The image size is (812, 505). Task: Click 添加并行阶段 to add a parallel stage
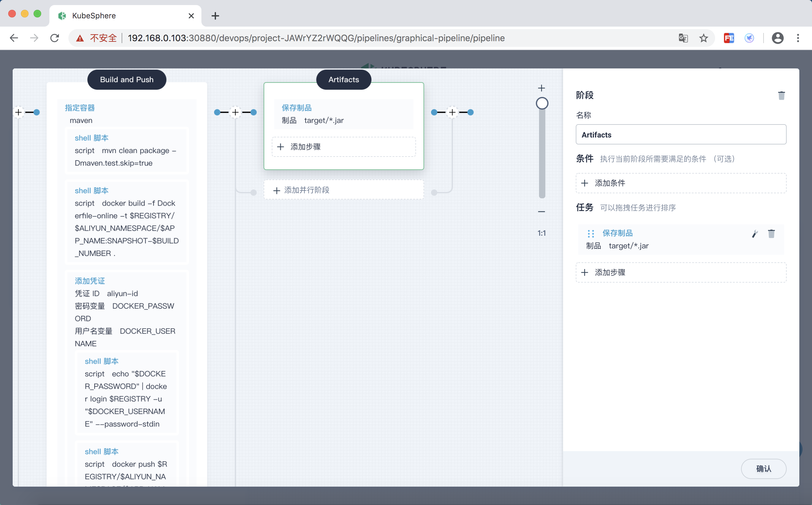coord(344,190)
